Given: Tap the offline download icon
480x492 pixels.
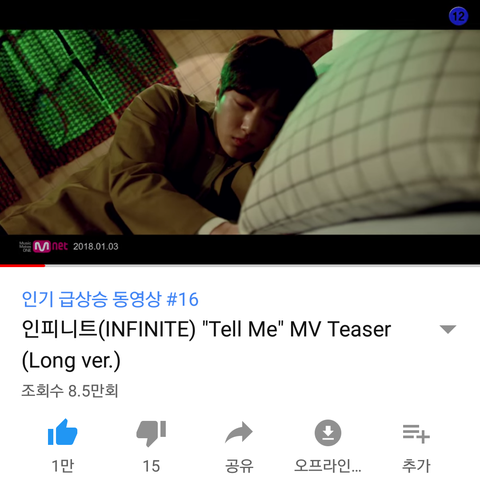Looking at the screenshot, I should [x=328, y=433].
